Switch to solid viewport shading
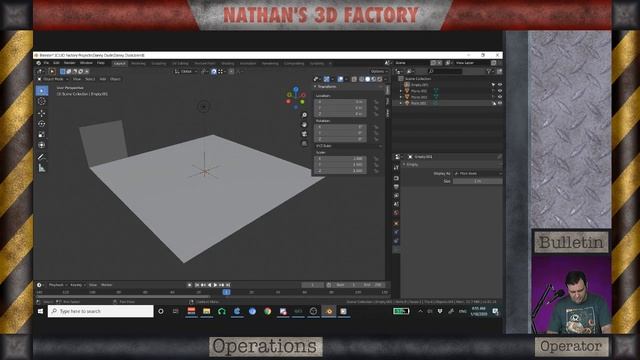Screen dimensions: 640x360 point(367,79)
